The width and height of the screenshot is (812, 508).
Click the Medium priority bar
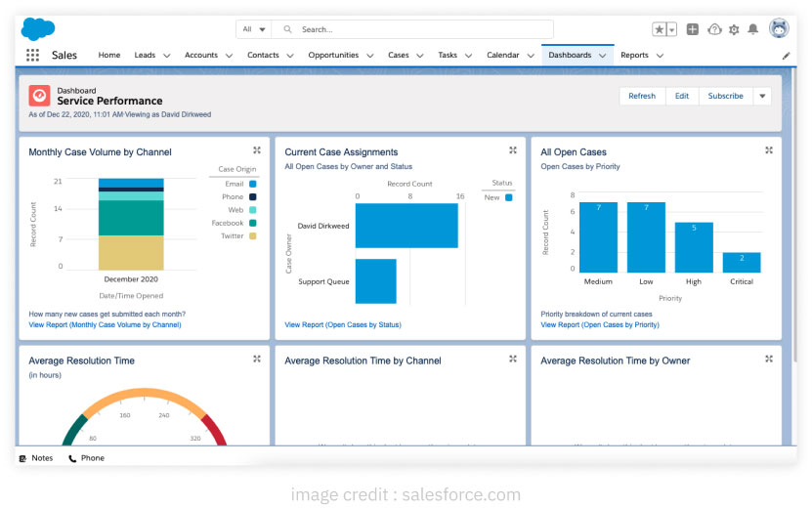[598, 237]
